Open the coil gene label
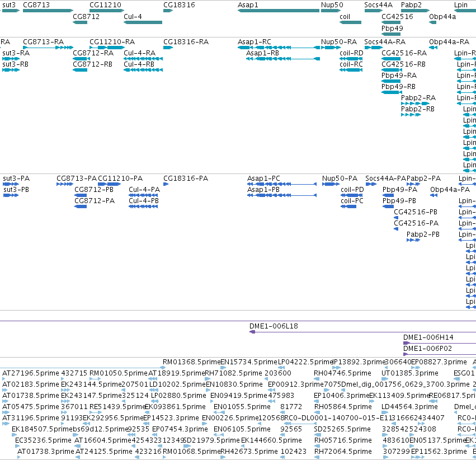The image size is (476, 460). tap(345, 16)
